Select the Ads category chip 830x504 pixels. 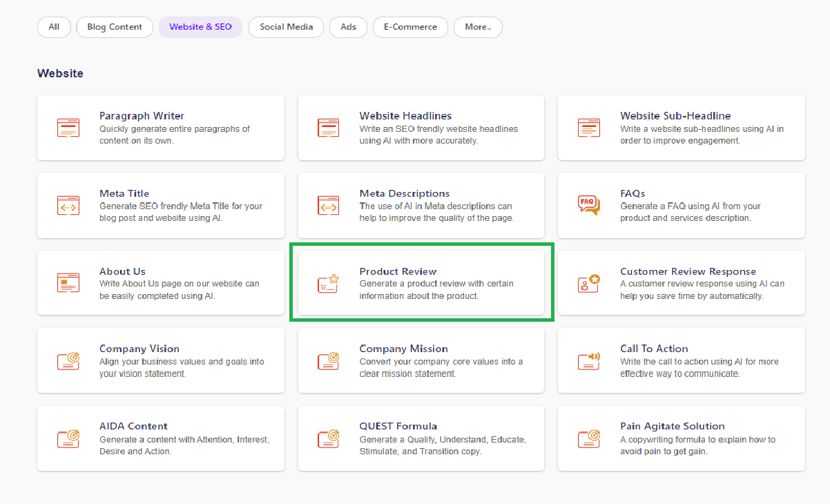click(348, 27)
